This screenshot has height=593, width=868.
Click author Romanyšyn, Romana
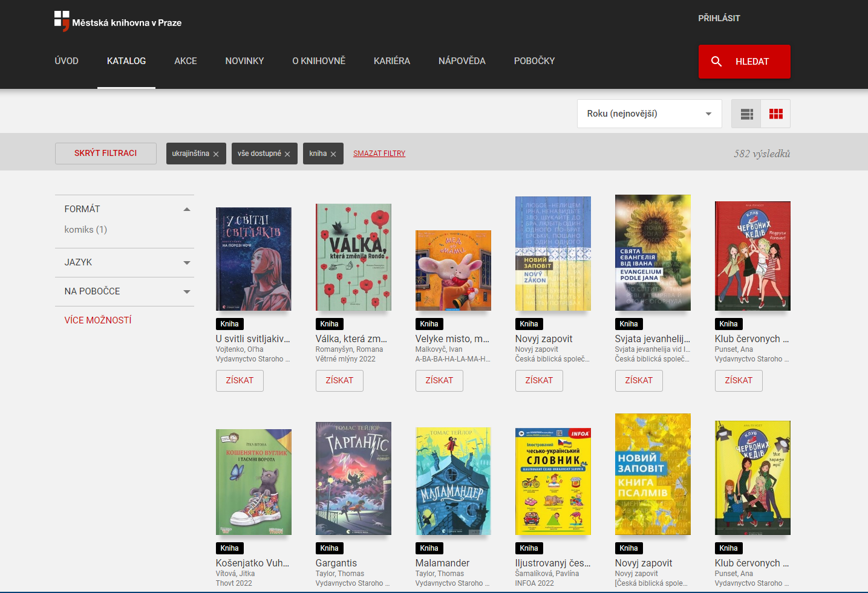(x=349, y=349)
